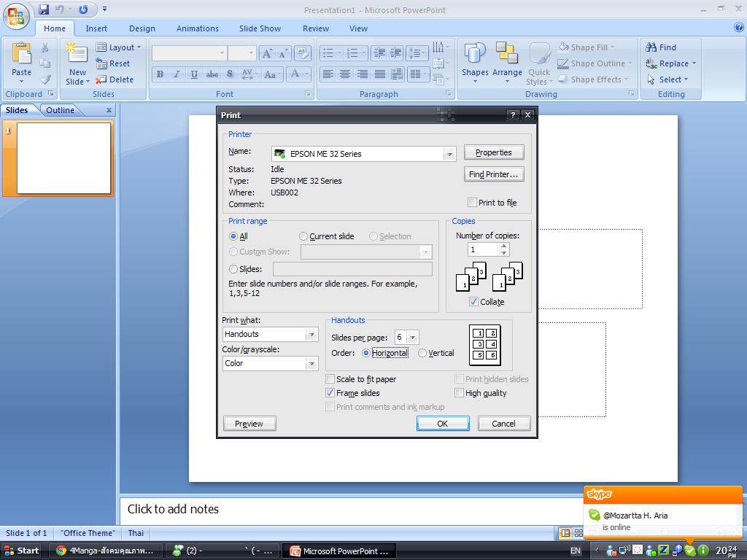Select the Slides range radio button
This screenshot has height=560, width=747.
233,269
